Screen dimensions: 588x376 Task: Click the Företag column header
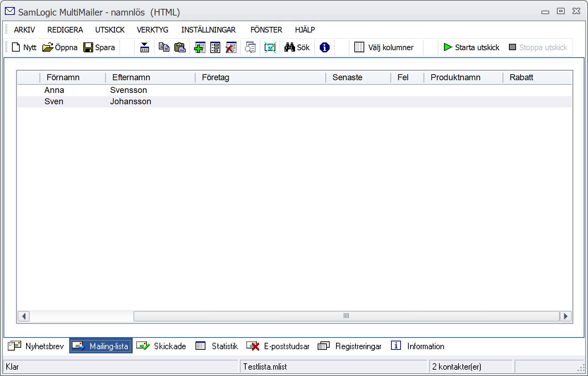pyautogui.click(x=260, y=77)
